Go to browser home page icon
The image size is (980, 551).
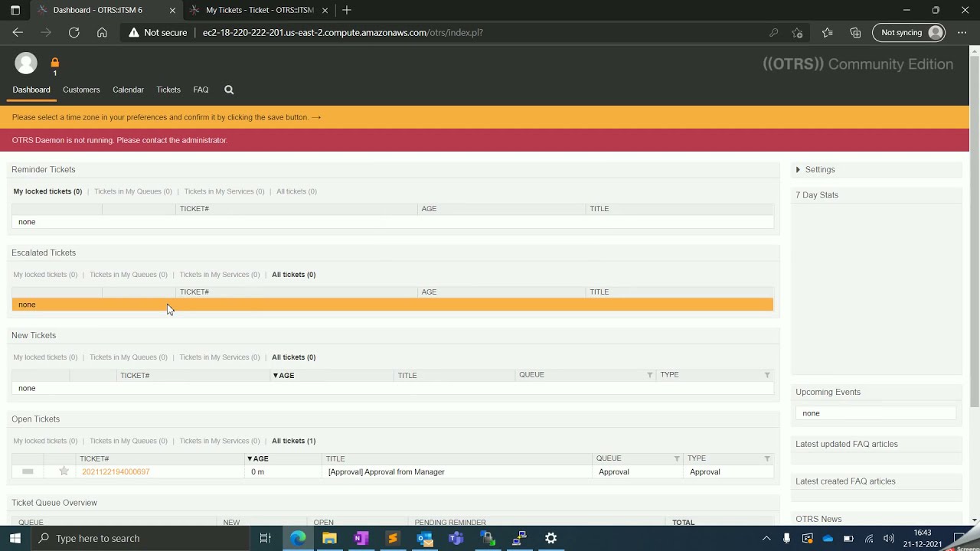[102, 32]
